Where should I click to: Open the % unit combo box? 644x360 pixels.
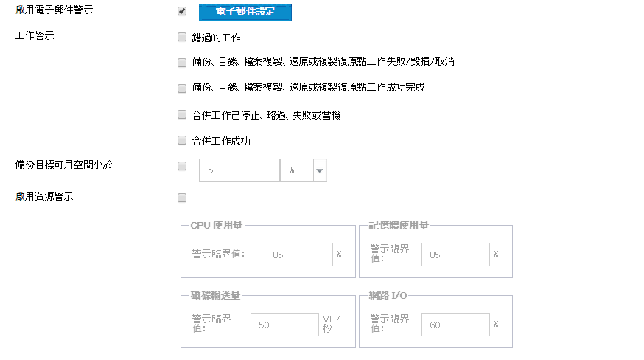tap(296, 170)
